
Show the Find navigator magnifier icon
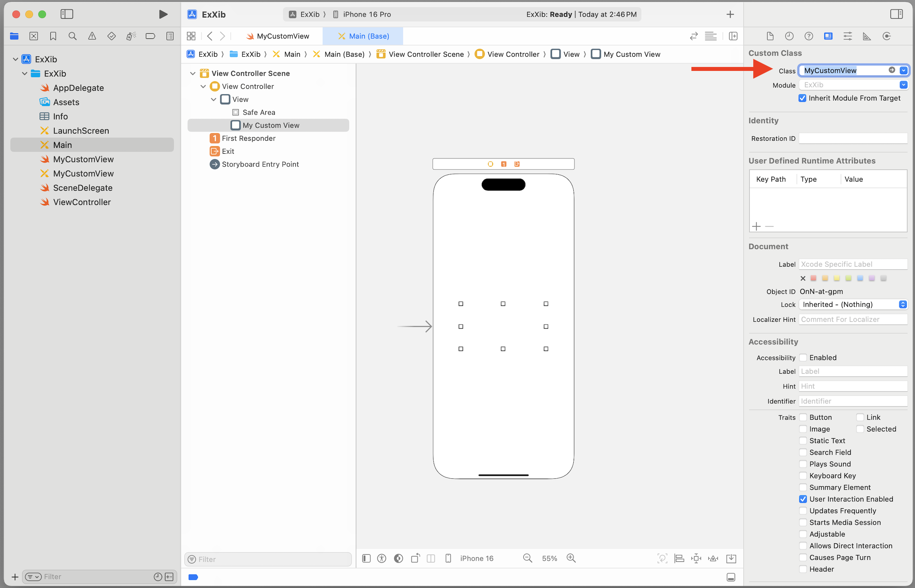73,36
